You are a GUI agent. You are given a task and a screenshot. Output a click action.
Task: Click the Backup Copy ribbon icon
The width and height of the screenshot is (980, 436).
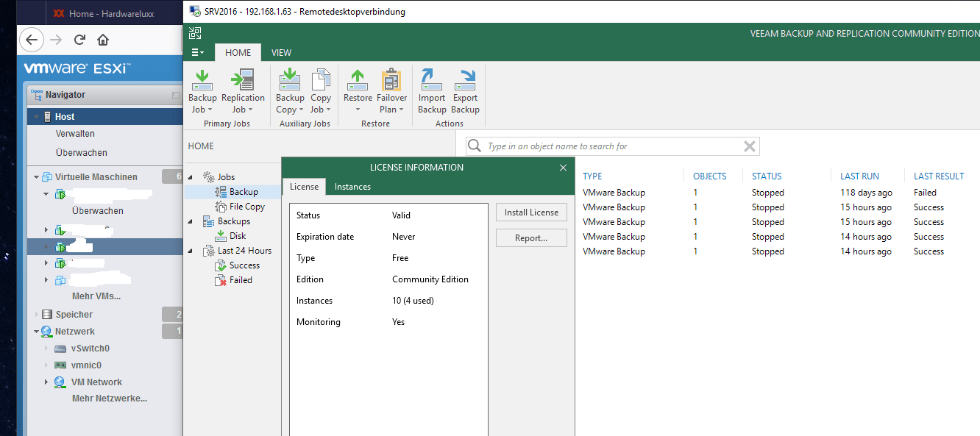pyautogui.click(x=290, y=81)
